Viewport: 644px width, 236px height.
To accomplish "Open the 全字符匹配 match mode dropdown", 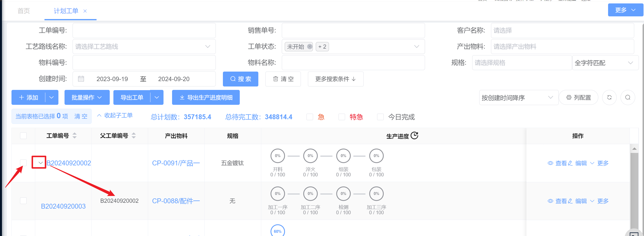I will coord(605,63).
